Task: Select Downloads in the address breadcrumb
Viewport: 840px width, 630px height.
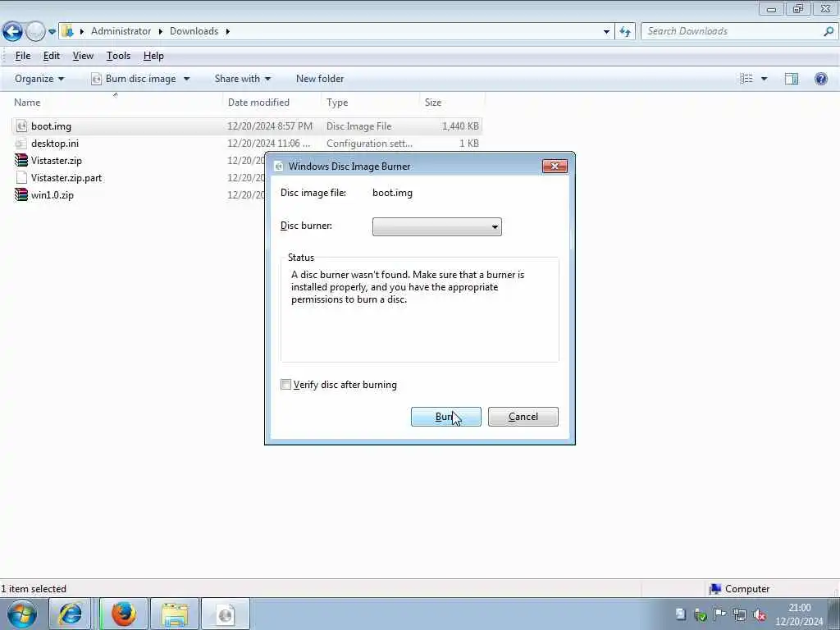Action: [194, 31]
